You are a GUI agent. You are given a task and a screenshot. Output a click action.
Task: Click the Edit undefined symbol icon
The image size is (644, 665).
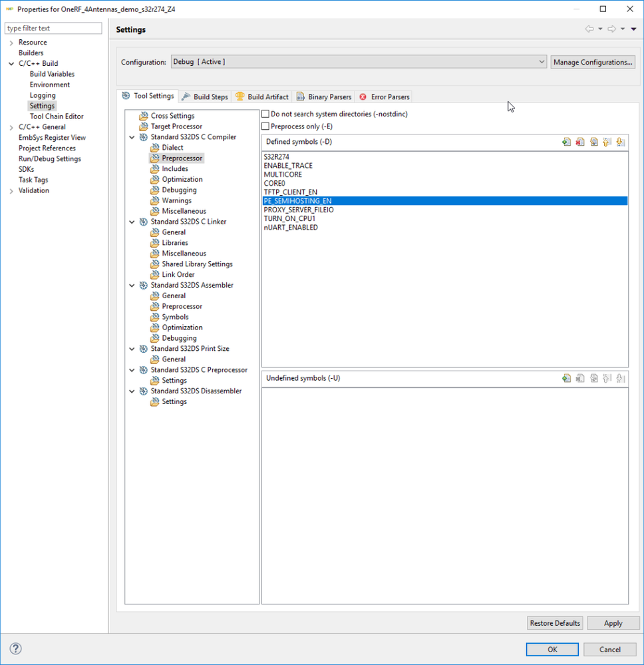pos(593,378)
